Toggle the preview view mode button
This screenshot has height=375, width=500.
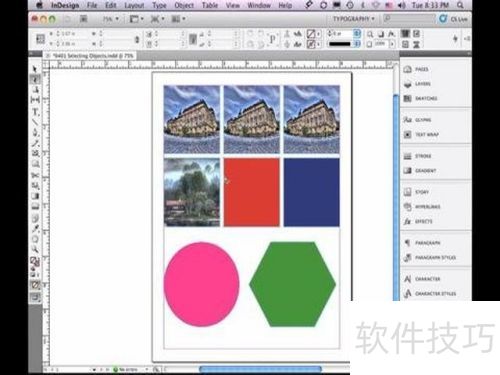[35, 297]
